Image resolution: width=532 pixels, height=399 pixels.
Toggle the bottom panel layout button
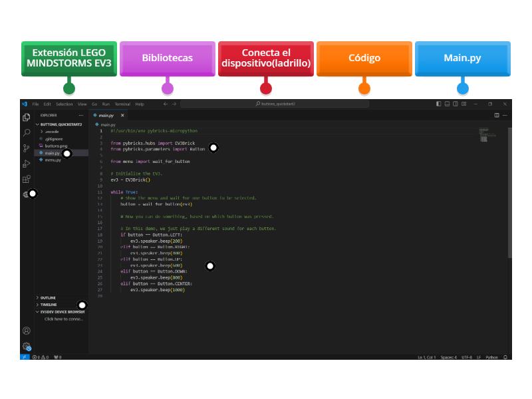pyautogui.click(x=448, y=104)
